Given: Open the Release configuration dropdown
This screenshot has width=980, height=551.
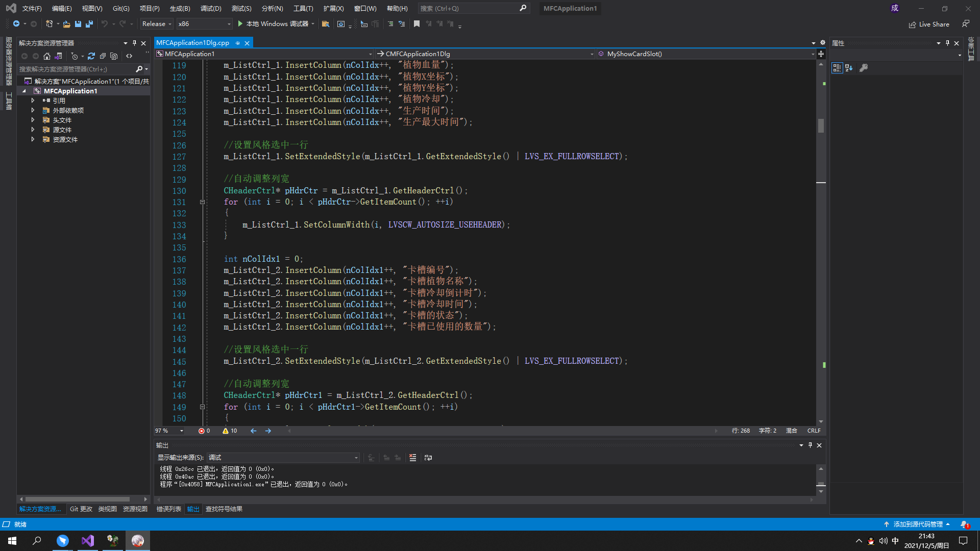Looking at the screenshot, I should pos(157,24).
